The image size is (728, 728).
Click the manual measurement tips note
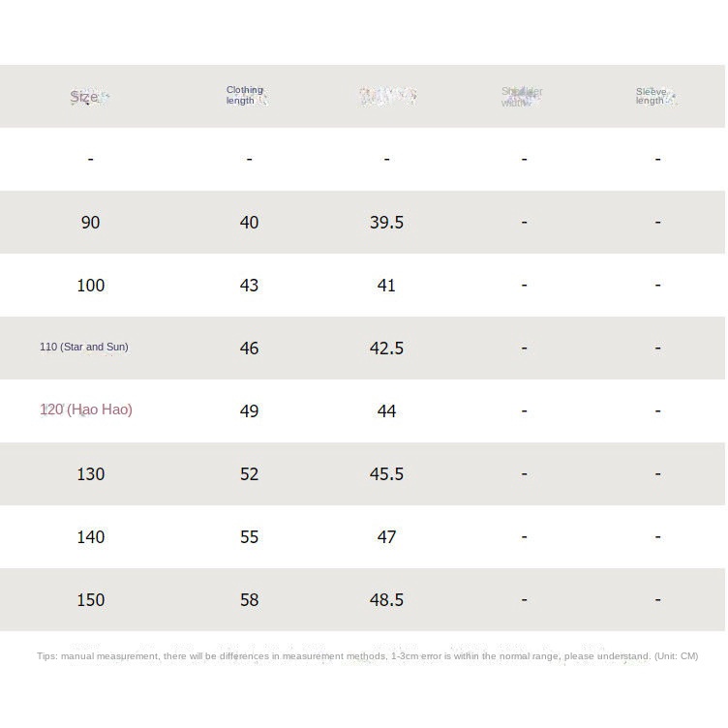coord(367,656)
